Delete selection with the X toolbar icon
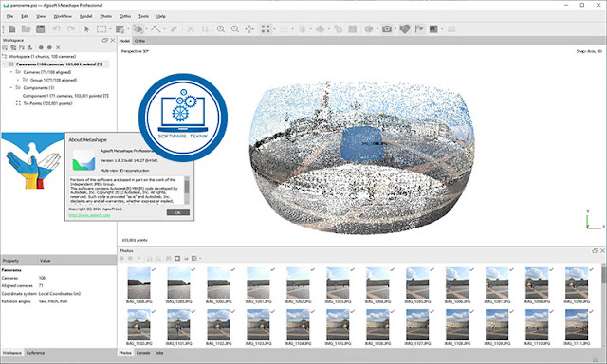Screen dimensions: 607x364 191,29
